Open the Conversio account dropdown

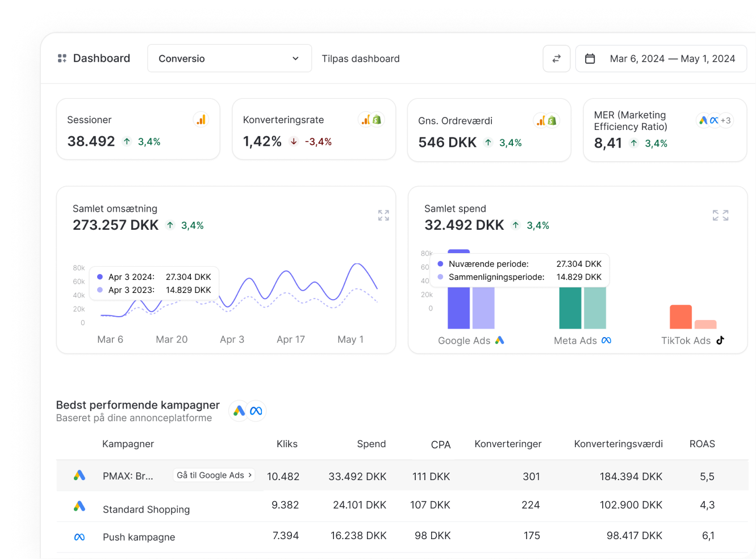click(229, 58)
